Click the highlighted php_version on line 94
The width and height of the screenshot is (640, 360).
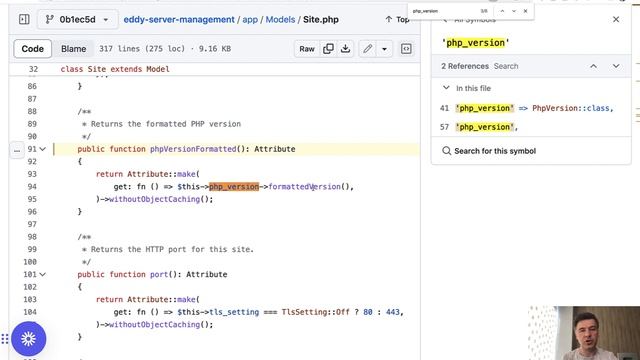(234, 187)
